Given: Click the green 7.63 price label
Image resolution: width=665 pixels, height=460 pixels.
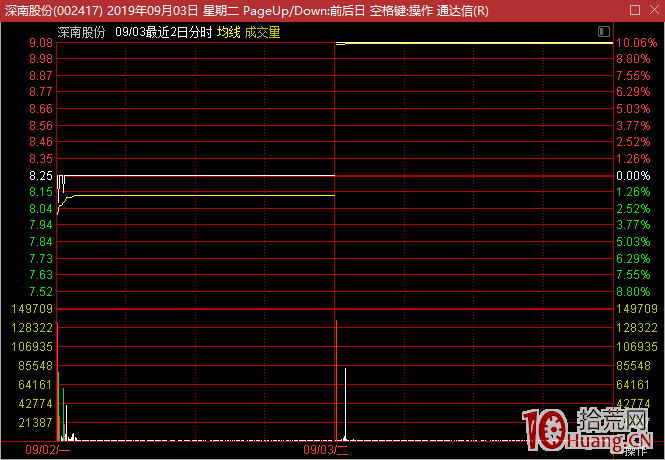Looking at the screenshot, I should click(x=41, y=275).
